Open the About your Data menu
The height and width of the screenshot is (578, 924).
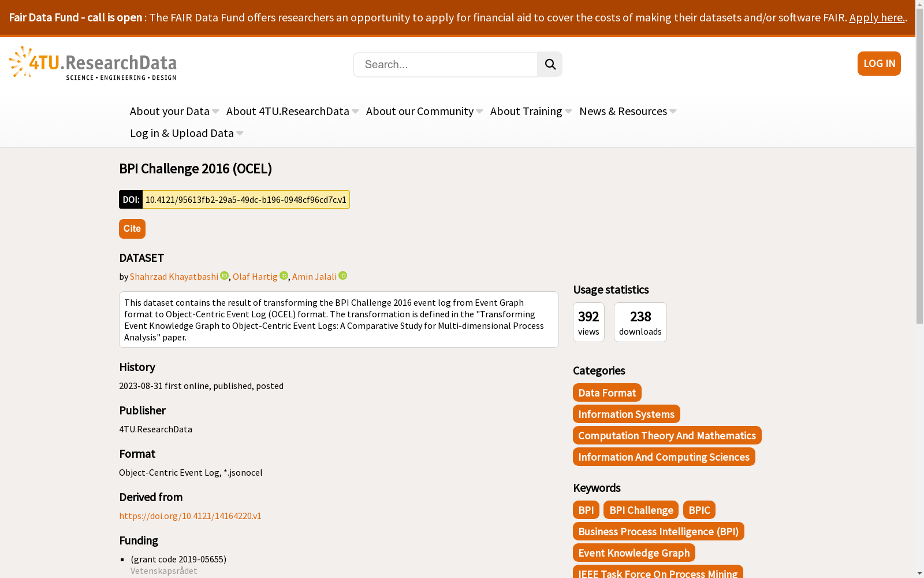170,111
